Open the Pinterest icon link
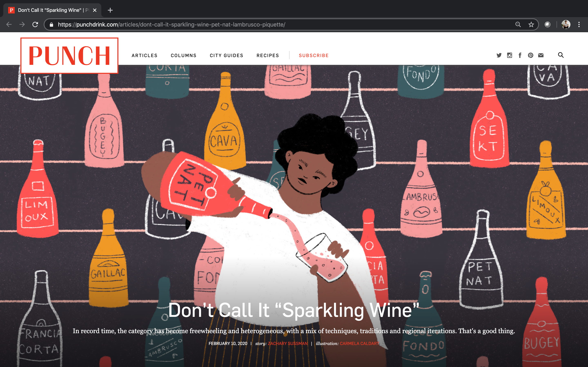 click(x=530, y=55)
